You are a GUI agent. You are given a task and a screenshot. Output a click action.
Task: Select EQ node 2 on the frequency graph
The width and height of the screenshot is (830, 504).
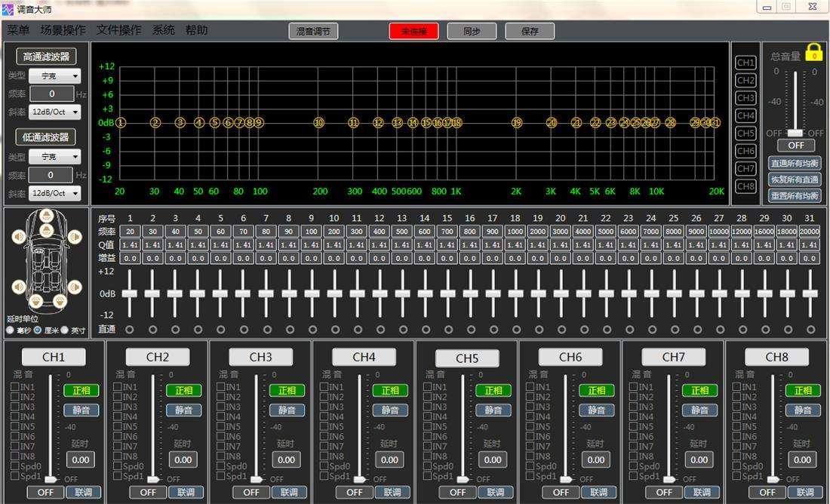point(155,123)
